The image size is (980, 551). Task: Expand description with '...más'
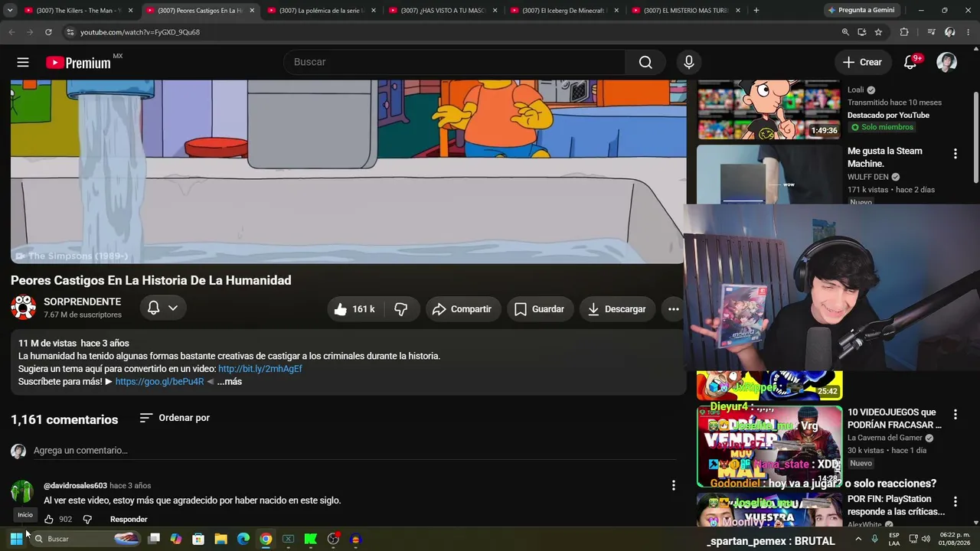point(229,382)
